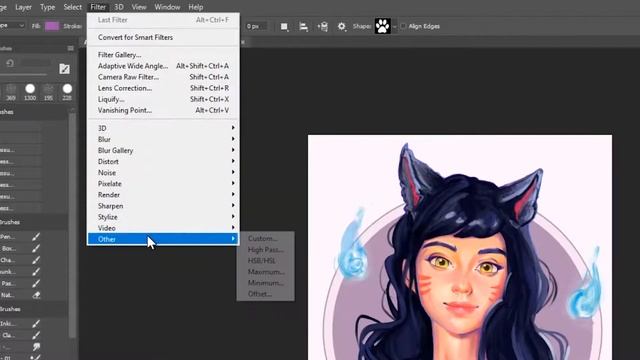The height and width of the screenshot is (360, 640).
Task: Click the fox girl artwork canvas
Action: (x=460, y=247)
